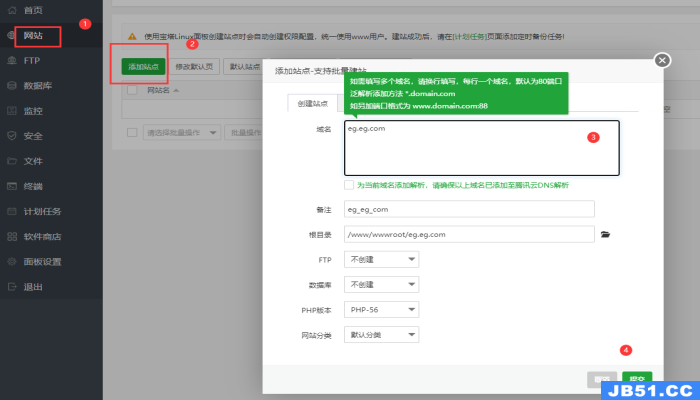Open the 计划任务 scheduled tasks page
Viewport: 700px width, 400px height.
pos(42,211)
